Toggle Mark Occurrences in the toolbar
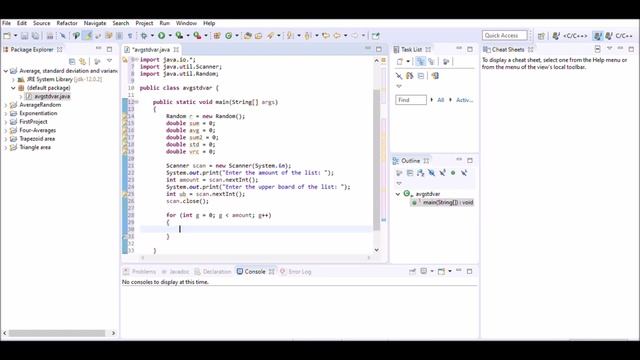Viewport: 640px width, 360px height. 87,36
